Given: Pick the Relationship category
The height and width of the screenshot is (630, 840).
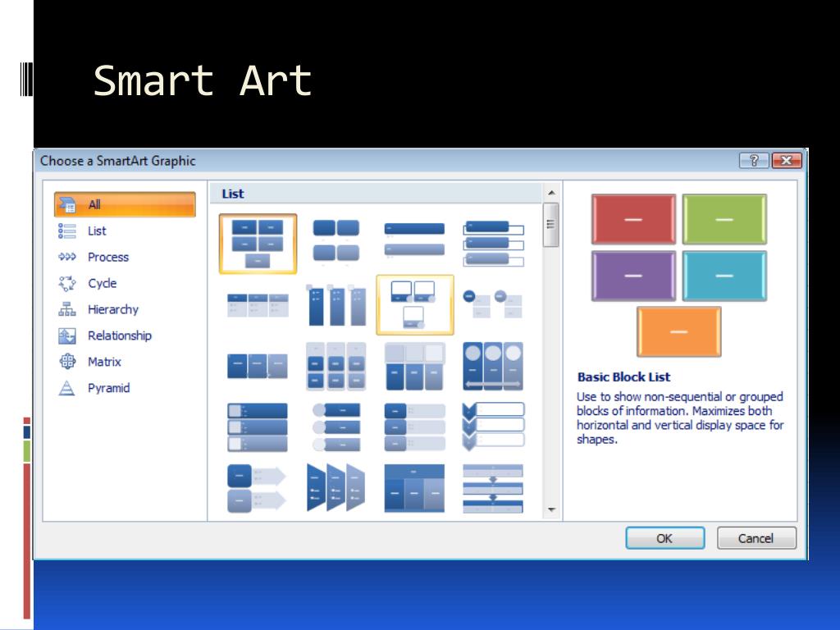Looking at the screenshot, I should click(120, 336).
